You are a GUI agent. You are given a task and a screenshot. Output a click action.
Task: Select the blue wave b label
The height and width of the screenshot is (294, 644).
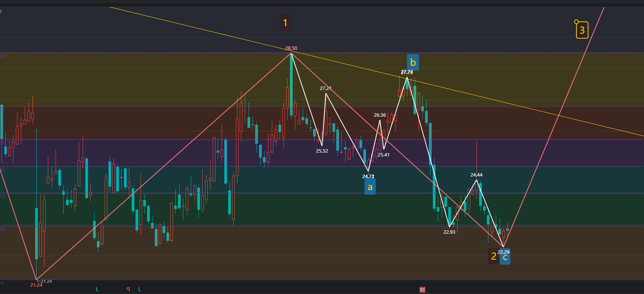click(x=413, y=62)
